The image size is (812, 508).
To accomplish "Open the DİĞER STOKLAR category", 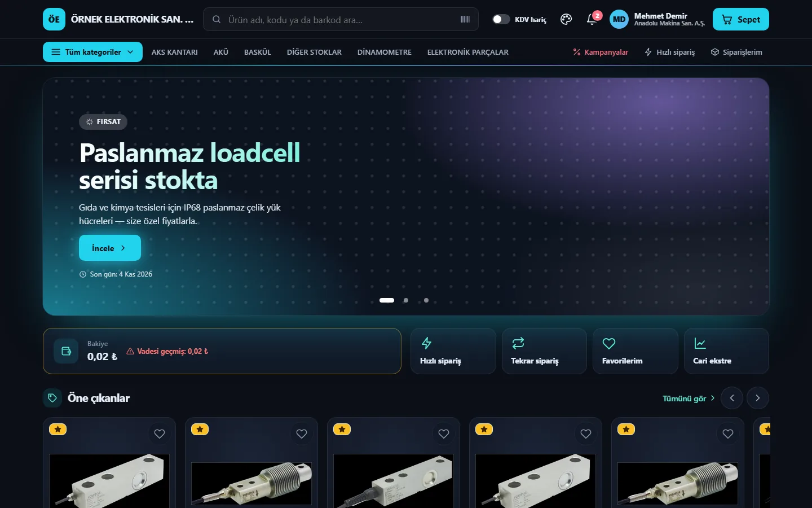I will tap(314, 52).
